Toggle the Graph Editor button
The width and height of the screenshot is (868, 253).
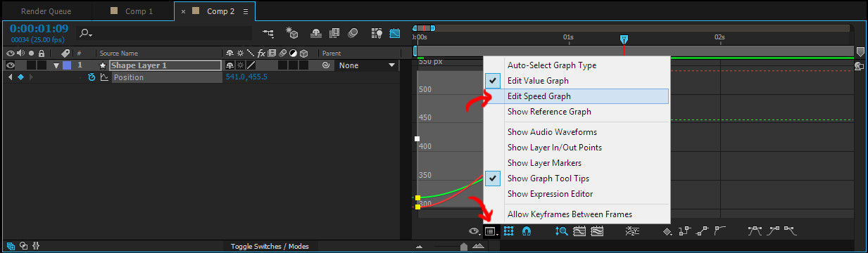tap(395, 32)
